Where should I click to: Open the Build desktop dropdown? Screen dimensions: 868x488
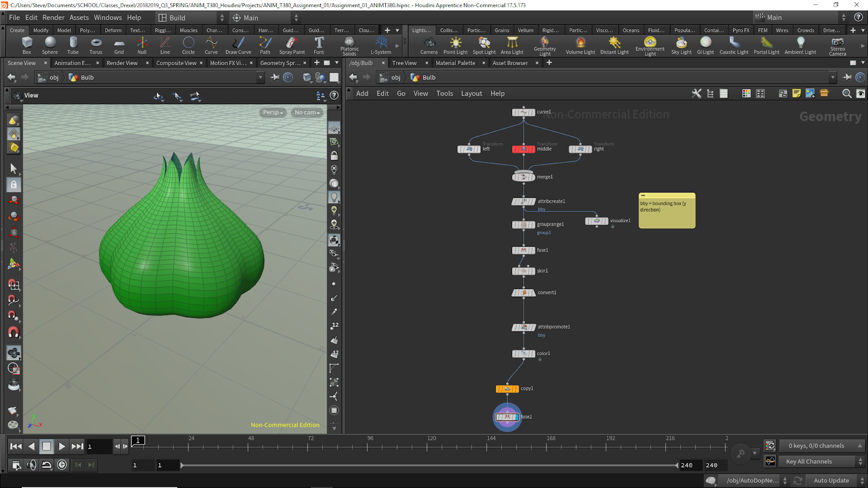click(190, 18)
